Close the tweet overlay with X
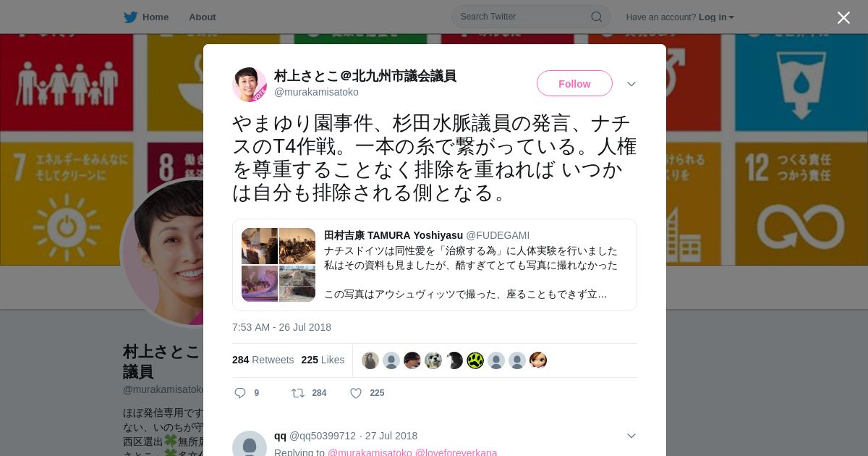 tap(843, 17)
